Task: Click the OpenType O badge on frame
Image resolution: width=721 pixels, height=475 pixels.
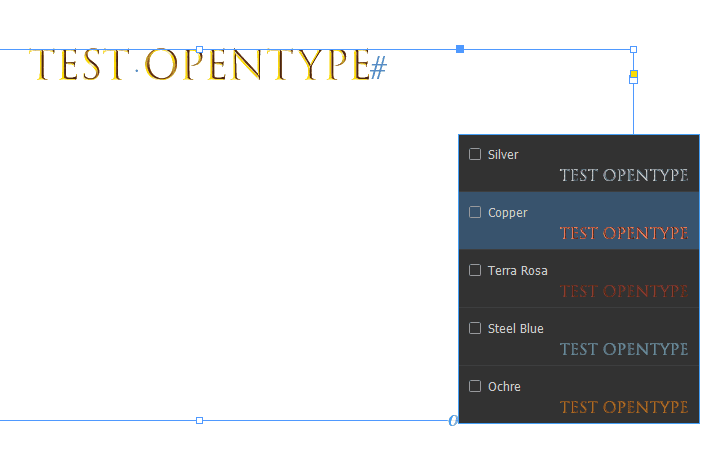Action: (x=453, y=420)
